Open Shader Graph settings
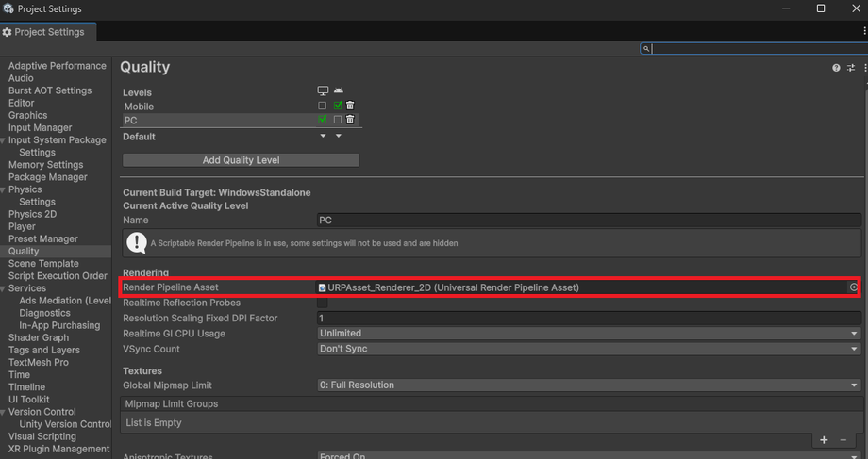868x459 pixels. pyautogui.click(x=38, y=337)
